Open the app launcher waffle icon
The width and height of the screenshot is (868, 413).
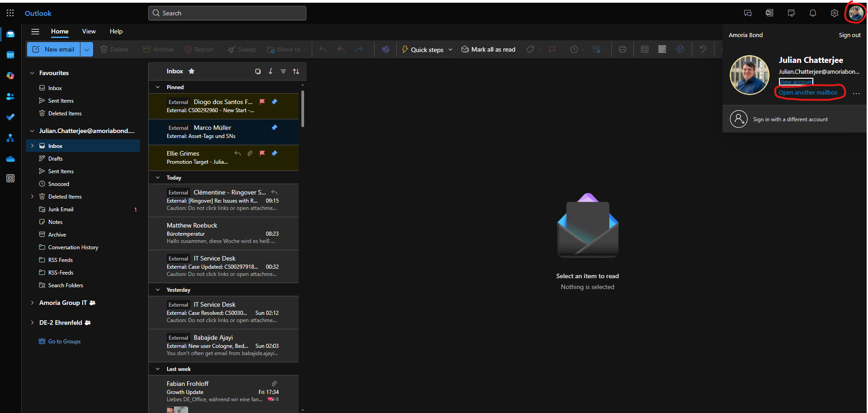tap(10, 13)
